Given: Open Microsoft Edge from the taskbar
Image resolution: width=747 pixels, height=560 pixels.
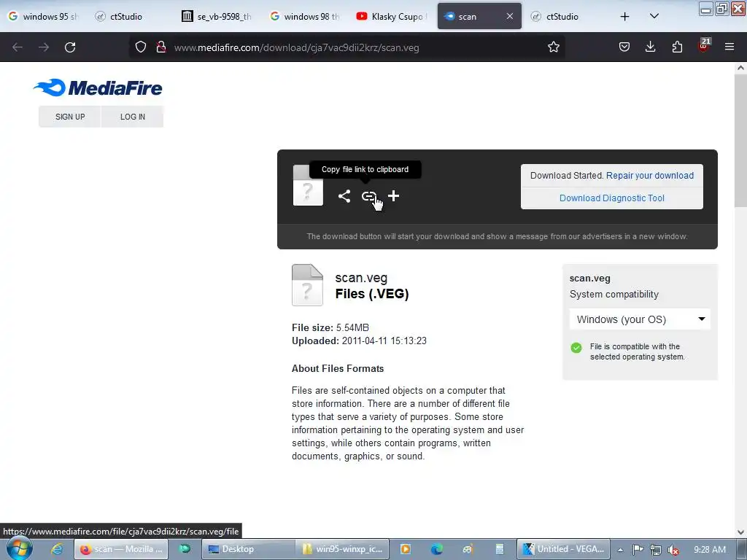Looking at the screenshot, I should point(436,549).
